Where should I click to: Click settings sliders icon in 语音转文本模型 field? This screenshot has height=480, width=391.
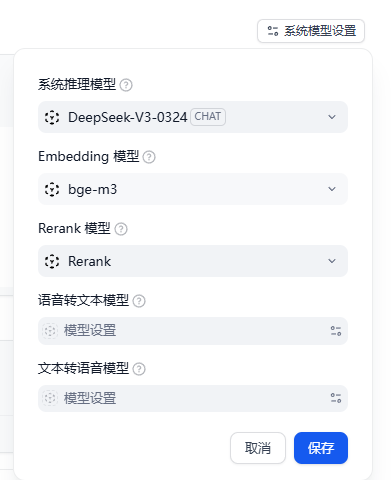click(336, 331)
